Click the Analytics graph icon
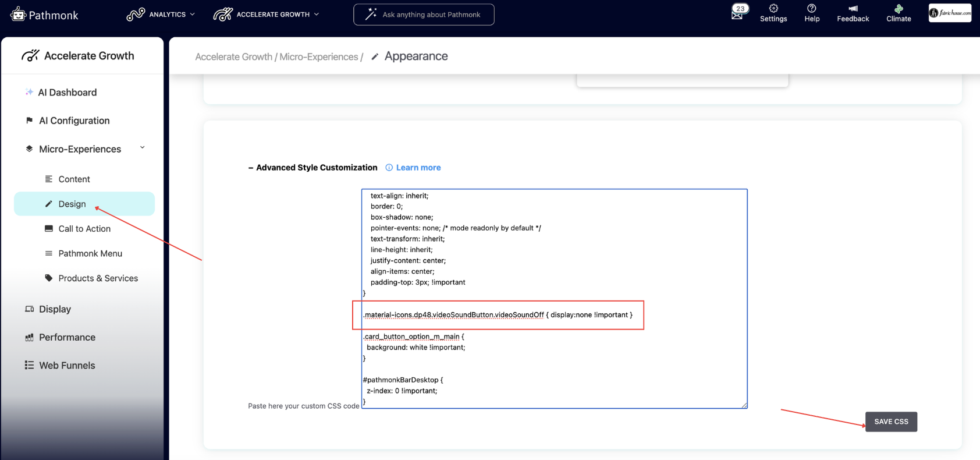This screenshot has width=980, height=460. pos(136,14)
